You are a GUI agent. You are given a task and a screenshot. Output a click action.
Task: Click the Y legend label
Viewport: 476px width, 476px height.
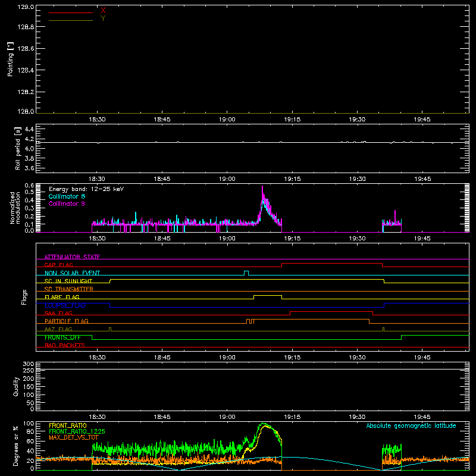pos(103,18)
